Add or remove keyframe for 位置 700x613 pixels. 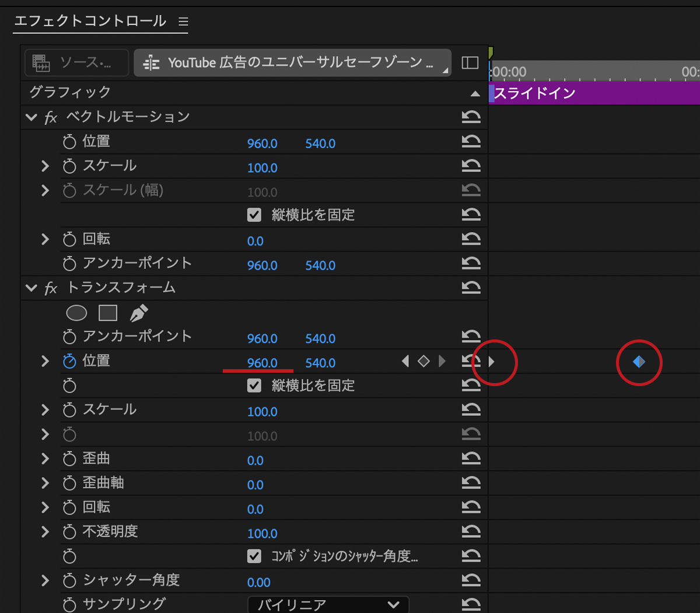point(423,362)
